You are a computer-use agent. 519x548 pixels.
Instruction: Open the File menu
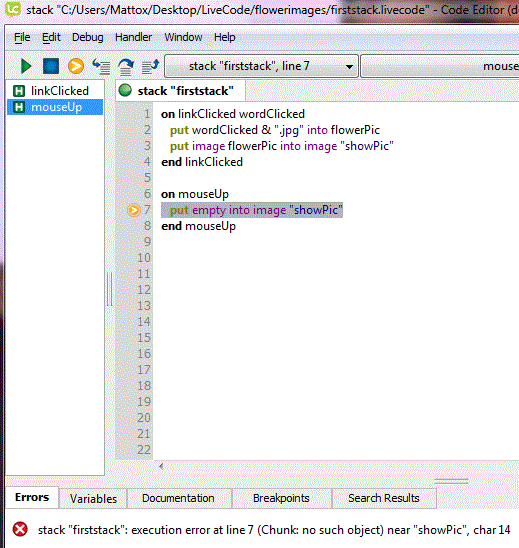[22, 37]
